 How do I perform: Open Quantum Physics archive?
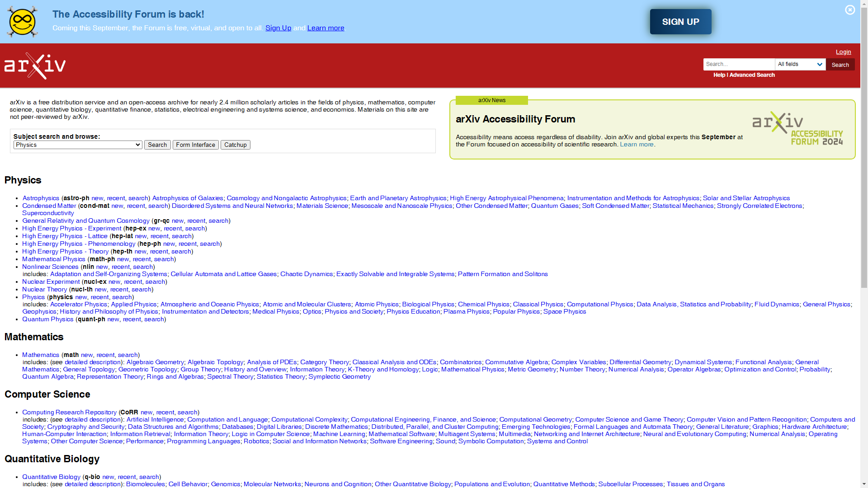47,319
